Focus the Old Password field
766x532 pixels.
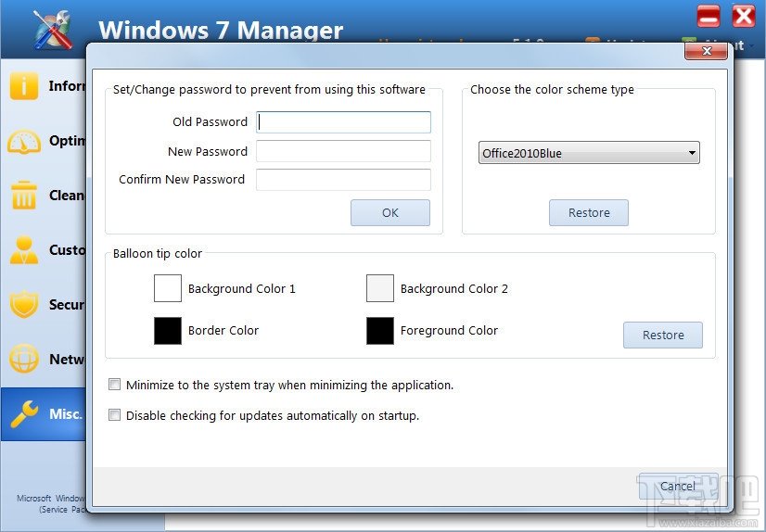pos(343,122)
